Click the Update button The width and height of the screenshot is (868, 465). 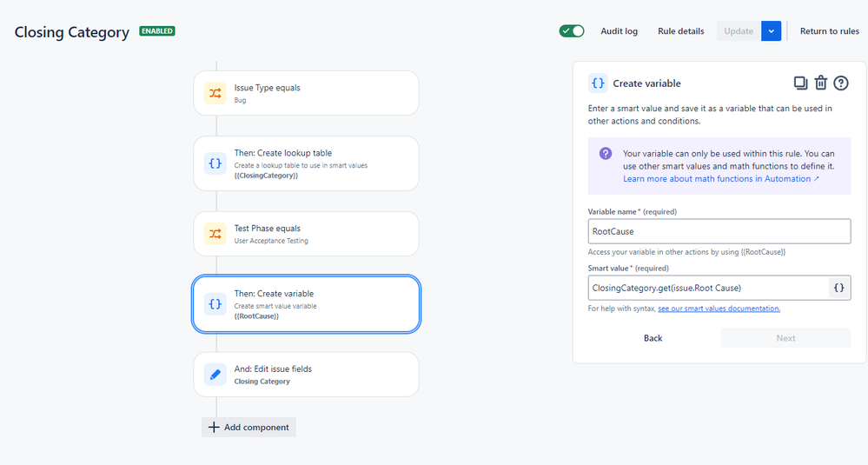coord(739,31)
